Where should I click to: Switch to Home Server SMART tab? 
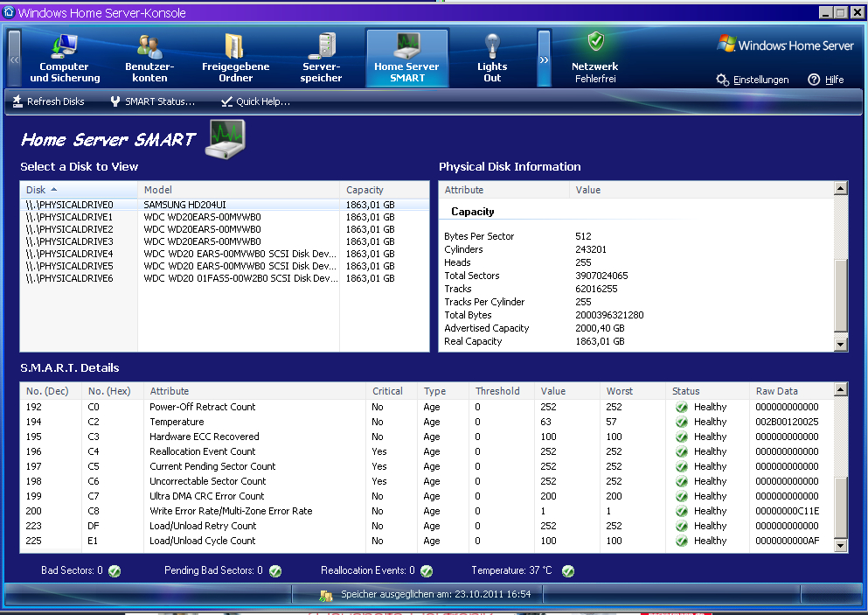tap(406, 58)
